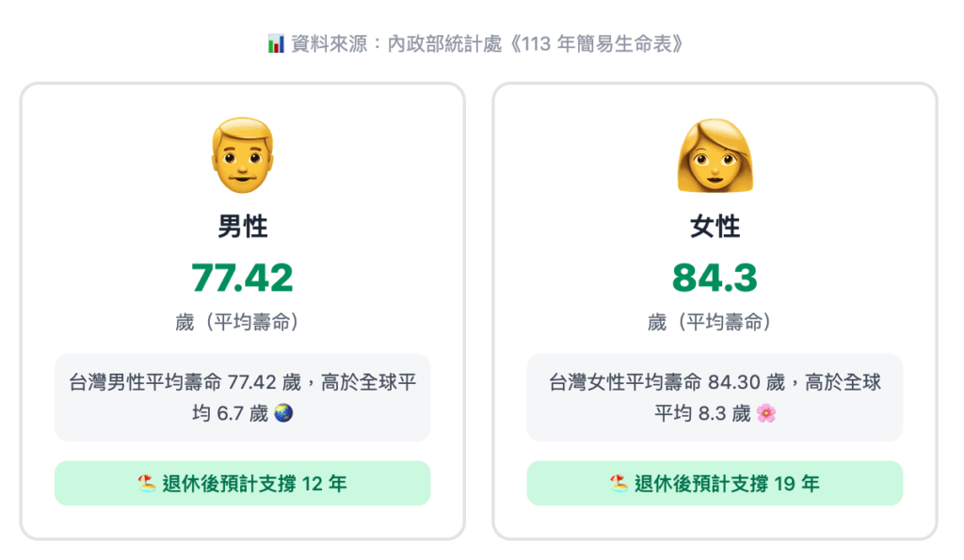The height and width of the screenshot is (560, 964).
Task: Select the 男性 heading
Action: (x=243, y=227)
